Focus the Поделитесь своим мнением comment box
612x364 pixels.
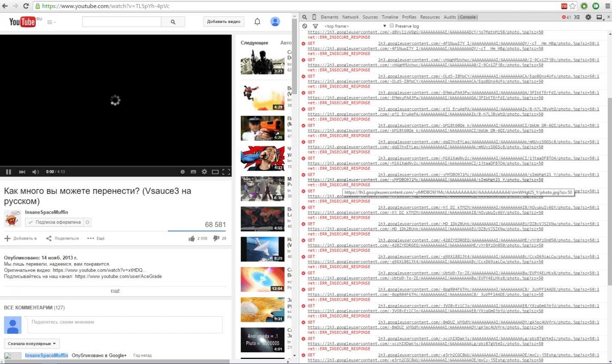coord(125,324)
